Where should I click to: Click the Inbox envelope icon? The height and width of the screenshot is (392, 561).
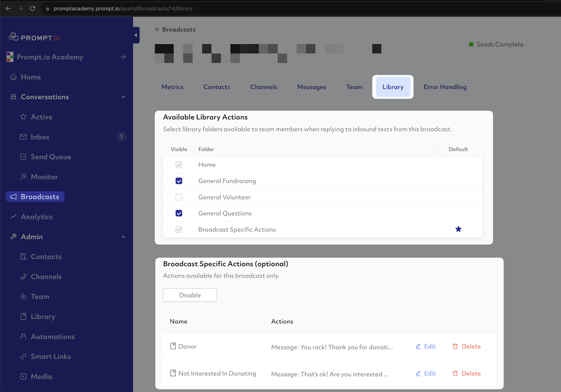23,137
